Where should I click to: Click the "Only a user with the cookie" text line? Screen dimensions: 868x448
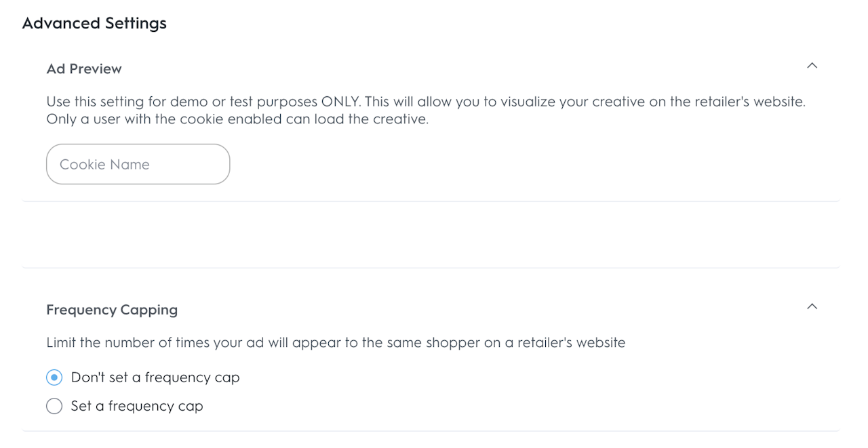[x=237, y=119]
